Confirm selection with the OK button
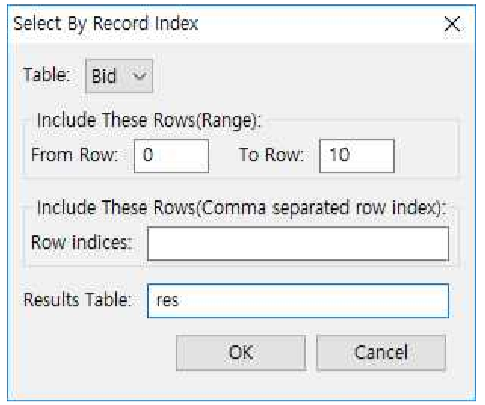This screenshot has width=485, height=405. pyautogui.click(x=241, y=353)
